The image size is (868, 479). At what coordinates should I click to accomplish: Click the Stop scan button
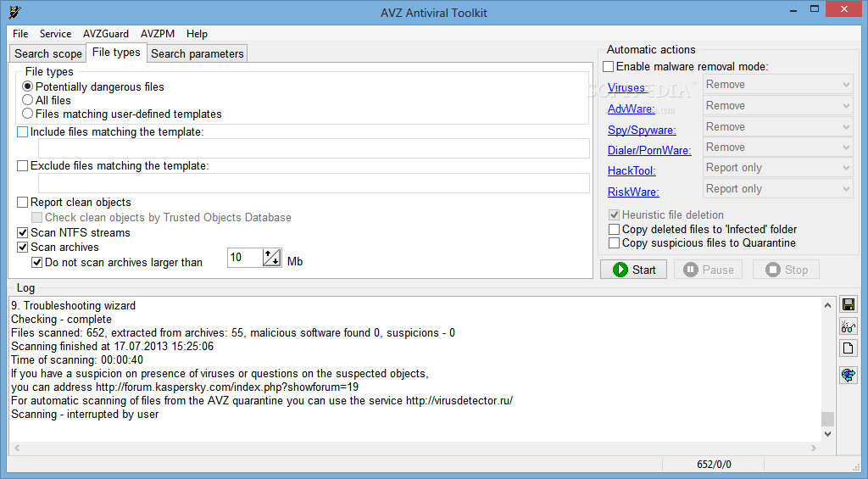tap(786, 270)
